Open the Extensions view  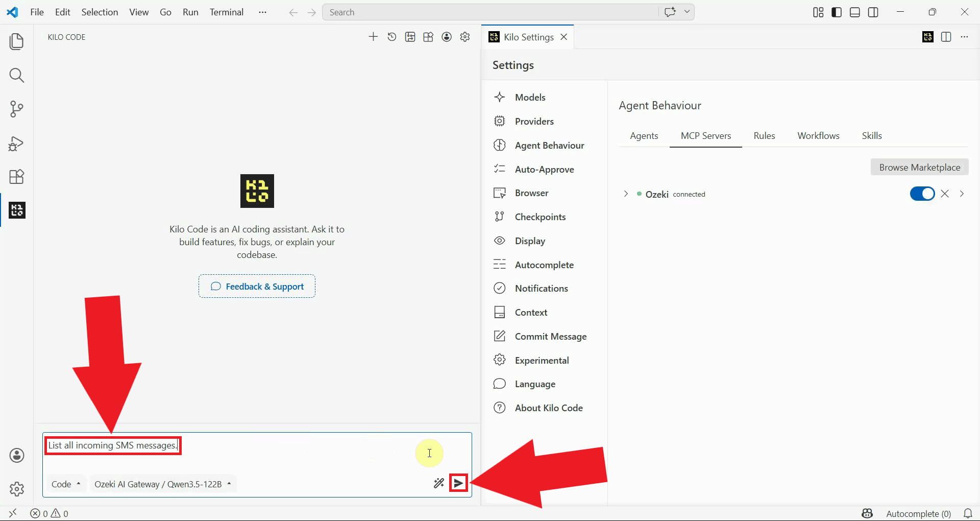[17, 177]
